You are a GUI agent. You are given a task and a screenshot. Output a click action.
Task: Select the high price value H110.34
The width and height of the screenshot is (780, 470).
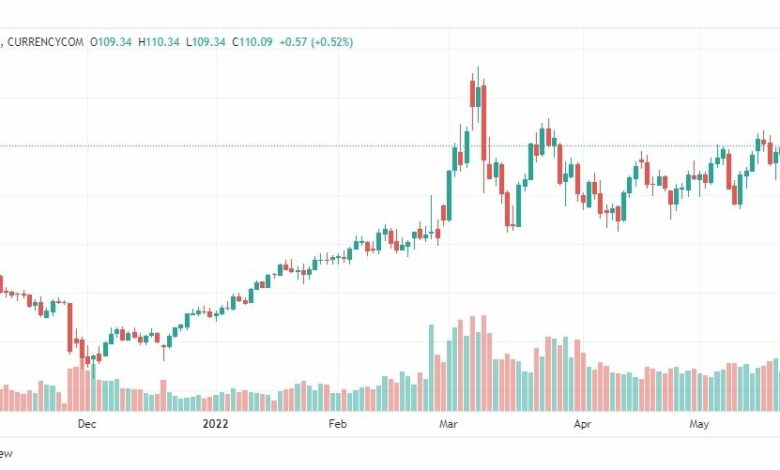click(159, 42)
